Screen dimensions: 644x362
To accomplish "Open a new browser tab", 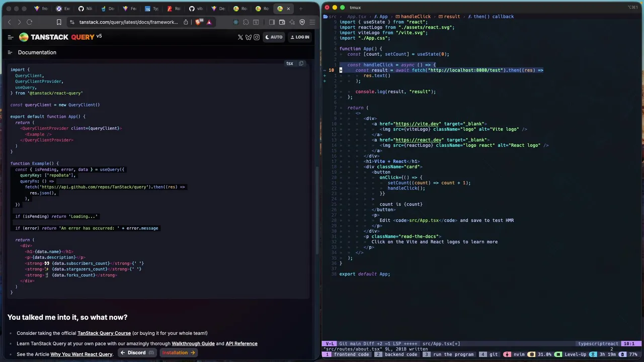I will (x=301, y=9).
